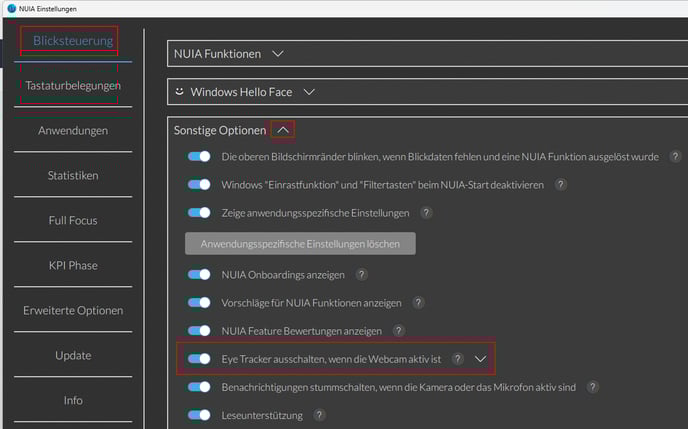
Task: Click the smiley icon beside Windows Hello Face
Action: tap(179, 91)
